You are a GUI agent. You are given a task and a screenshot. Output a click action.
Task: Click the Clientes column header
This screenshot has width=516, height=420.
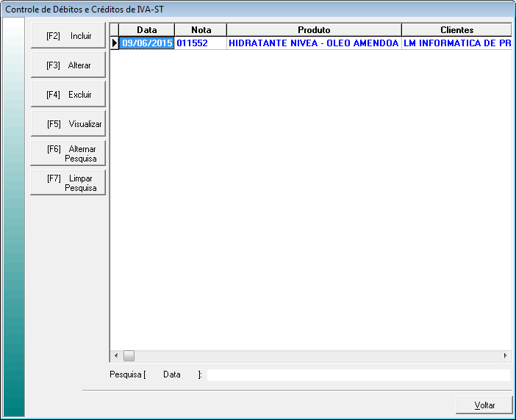click(456, 30)
